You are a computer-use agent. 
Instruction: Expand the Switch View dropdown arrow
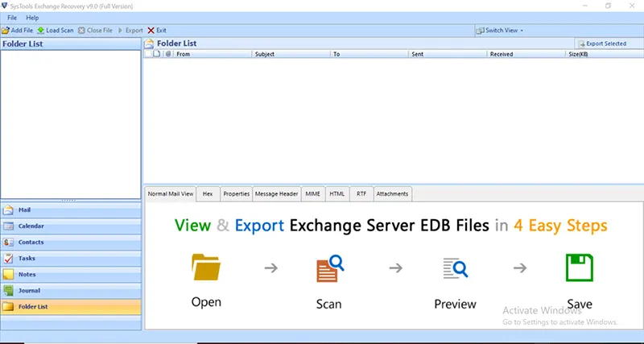pos(522,31)
